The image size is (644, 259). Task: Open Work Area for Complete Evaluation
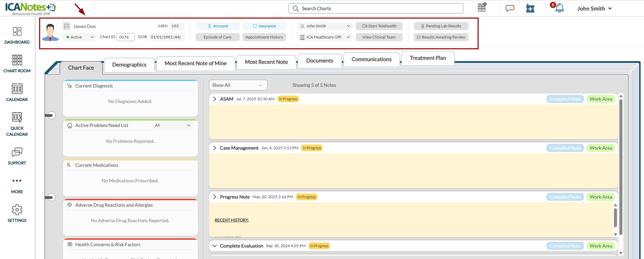601,246
